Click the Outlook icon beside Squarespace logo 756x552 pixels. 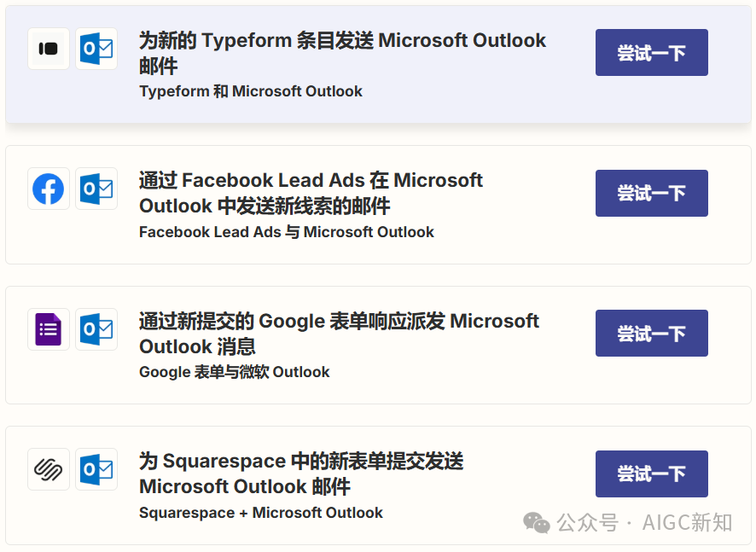[x=96, y=469]
